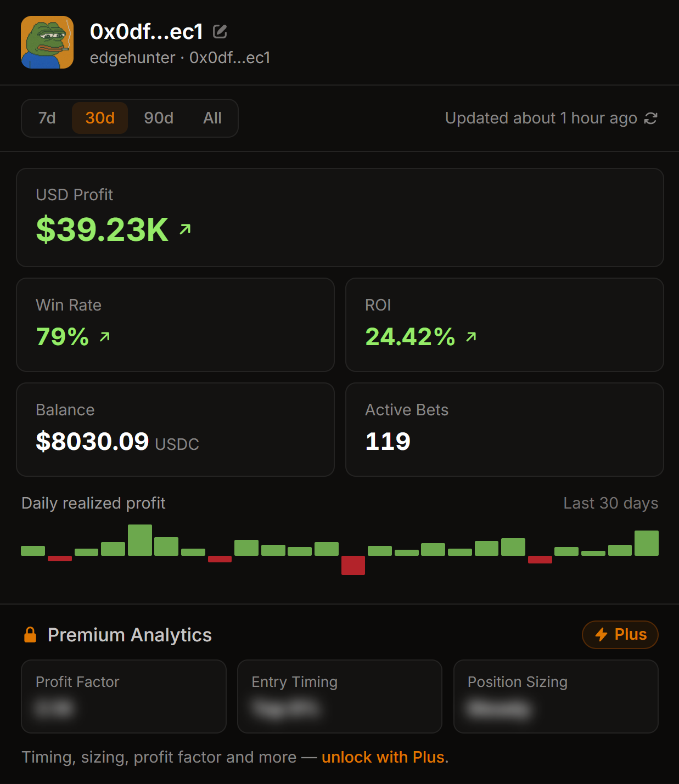This screenshot has width=679, height=784.
Task: Click the 'Updated about 1 hour ago' text
Action: coord(541,118)
